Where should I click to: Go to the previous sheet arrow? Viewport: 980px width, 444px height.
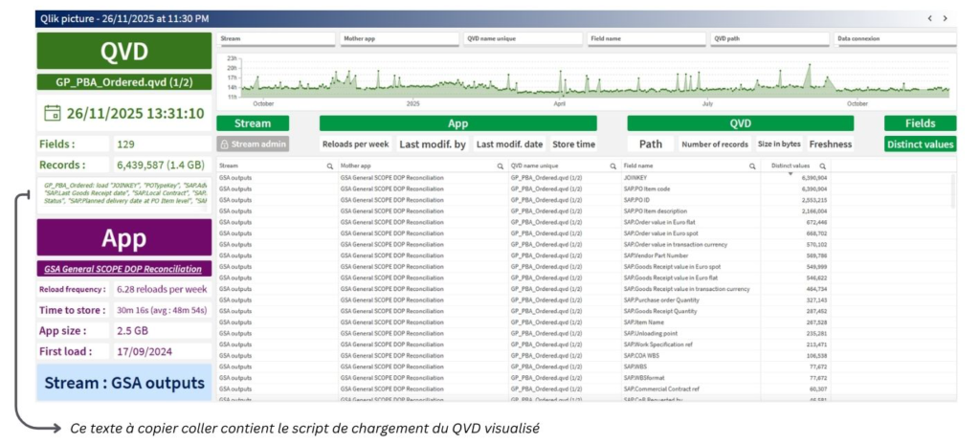tap(929, 18)
